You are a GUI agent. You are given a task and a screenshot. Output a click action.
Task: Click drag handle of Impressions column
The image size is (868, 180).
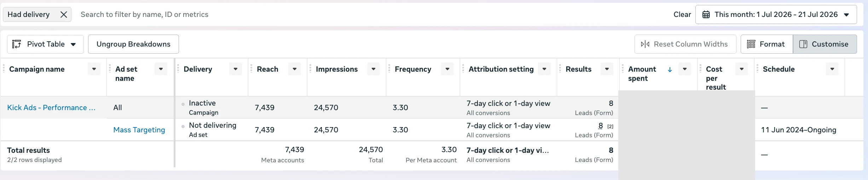click(x=311, y=69)
